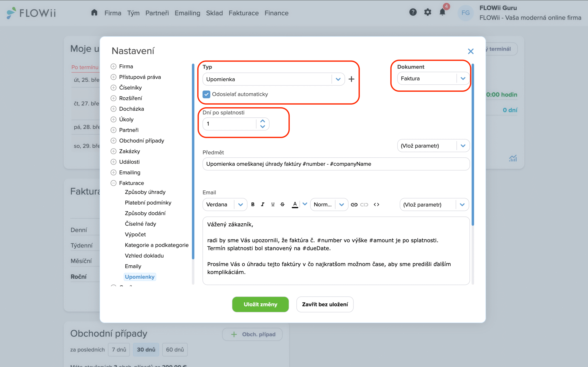Screen dimensions: 588x367
Task: Increase Dní po splatnosti value
Action: click(262, 121)
